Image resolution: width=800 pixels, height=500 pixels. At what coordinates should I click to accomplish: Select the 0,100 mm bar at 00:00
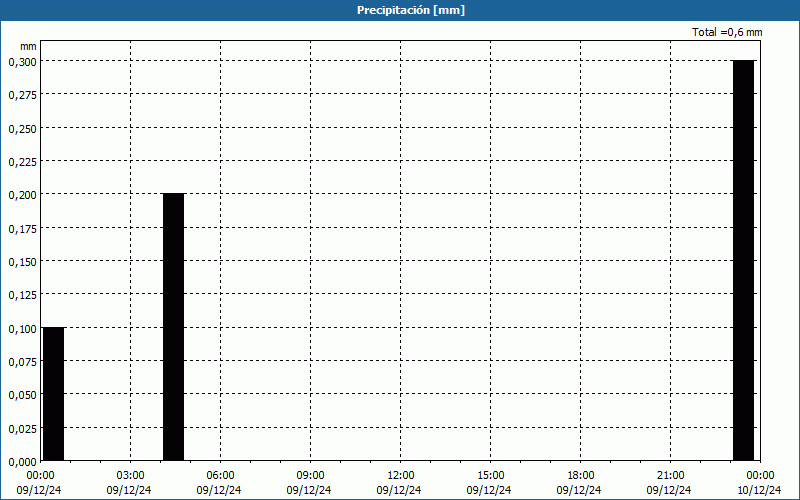click(54, 394)
